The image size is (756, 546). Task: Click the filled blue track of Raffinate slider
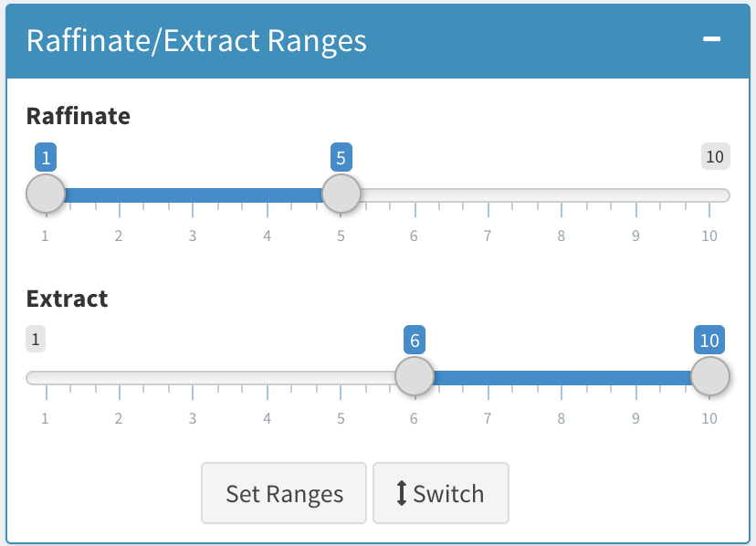tap(192, 194)
